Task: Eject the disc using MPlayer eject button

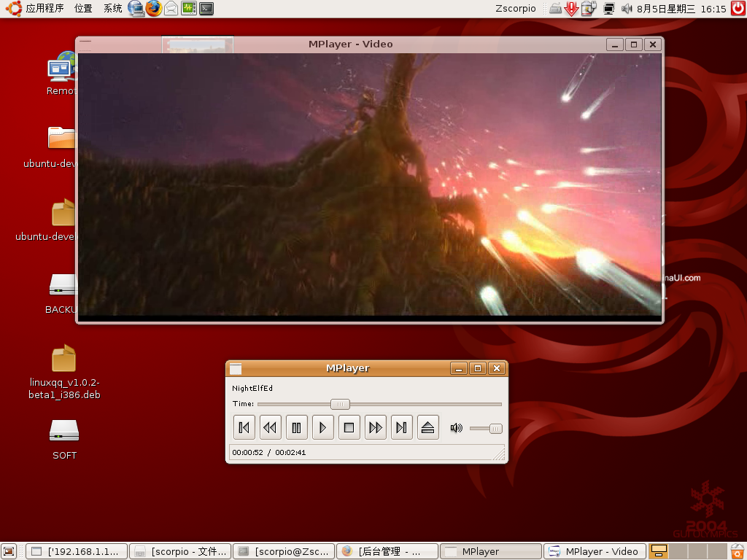Action: pyautogui.click(x=427, y=427)
